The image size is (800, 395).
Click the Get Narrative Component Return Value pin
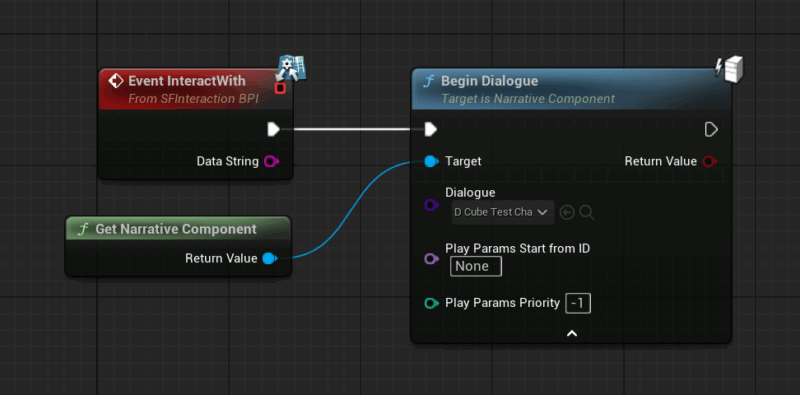(x=269, y=259)
